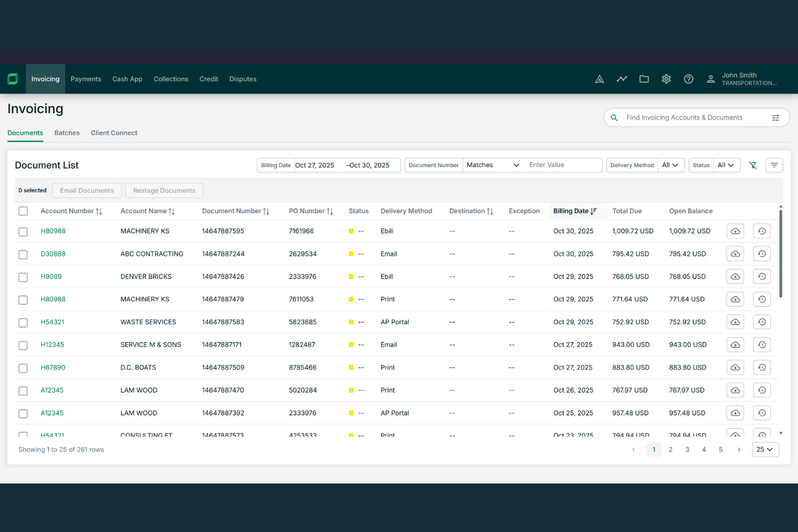The image size is (798, 532).
Task: Click the Restage Documents button
Action: pyautogui.click(x=164, y=191)
